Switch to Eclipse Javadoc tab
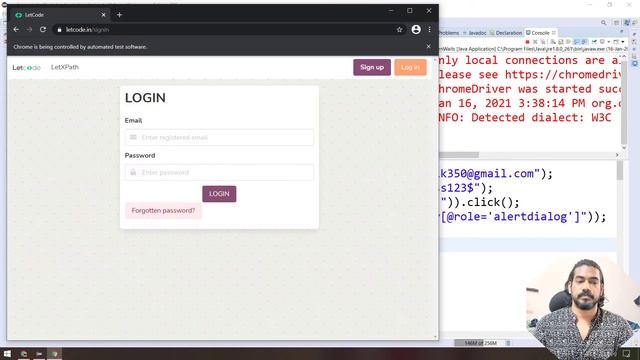The height and width of the screenshot is (360, 640). pyautogui.click(x=475, y=33)
